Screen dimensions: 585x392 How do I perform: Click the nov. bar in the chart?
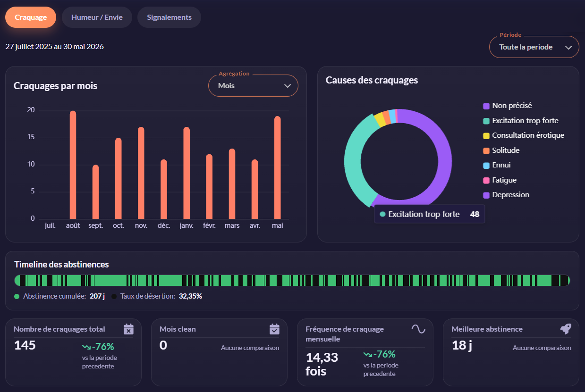141,173
